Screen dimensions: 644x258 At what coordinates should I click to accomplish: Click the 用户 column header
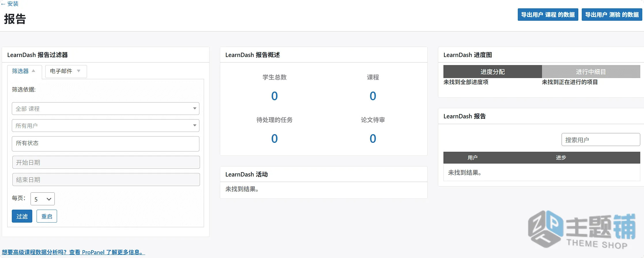[x=473, y=158]
